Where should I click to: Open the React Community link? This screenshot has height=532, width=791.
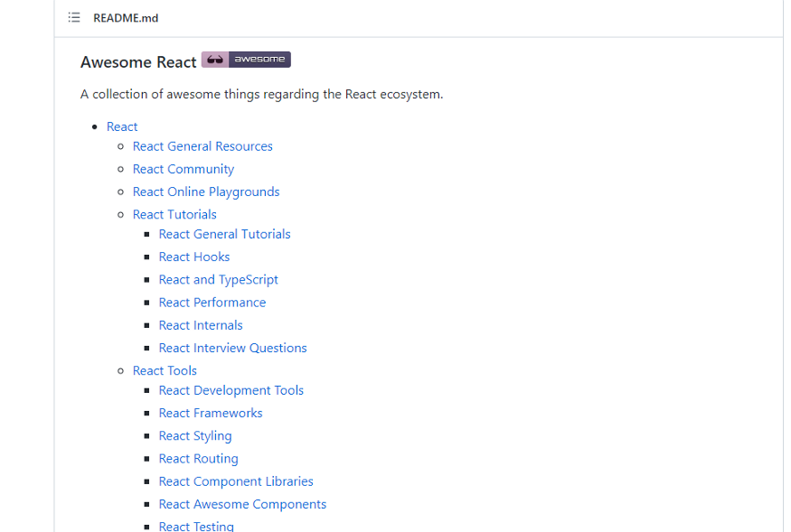coord(184,169)
